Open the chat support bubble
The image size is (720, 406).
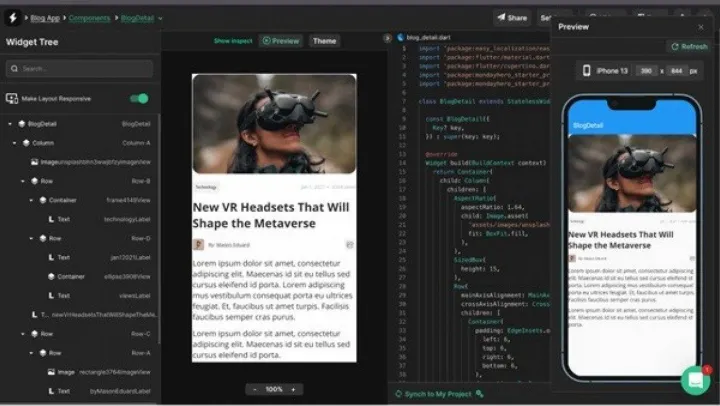click(x=695, y=380)
